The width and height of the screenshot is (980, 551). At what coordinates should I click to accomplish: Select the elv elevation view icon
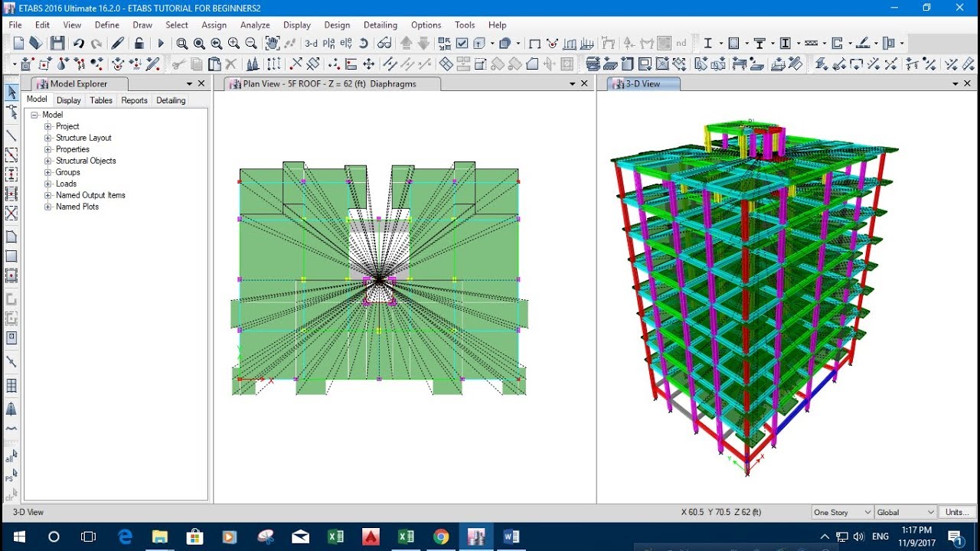pyautogui.click(x=347, y=44)
